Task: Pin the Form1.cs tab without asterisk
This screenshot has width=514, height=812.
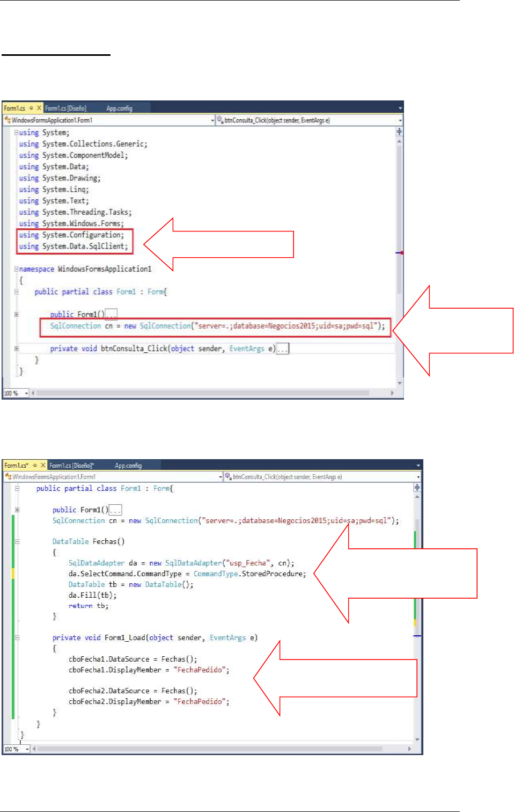Action: pyautogui.click(x=31, y=108)
